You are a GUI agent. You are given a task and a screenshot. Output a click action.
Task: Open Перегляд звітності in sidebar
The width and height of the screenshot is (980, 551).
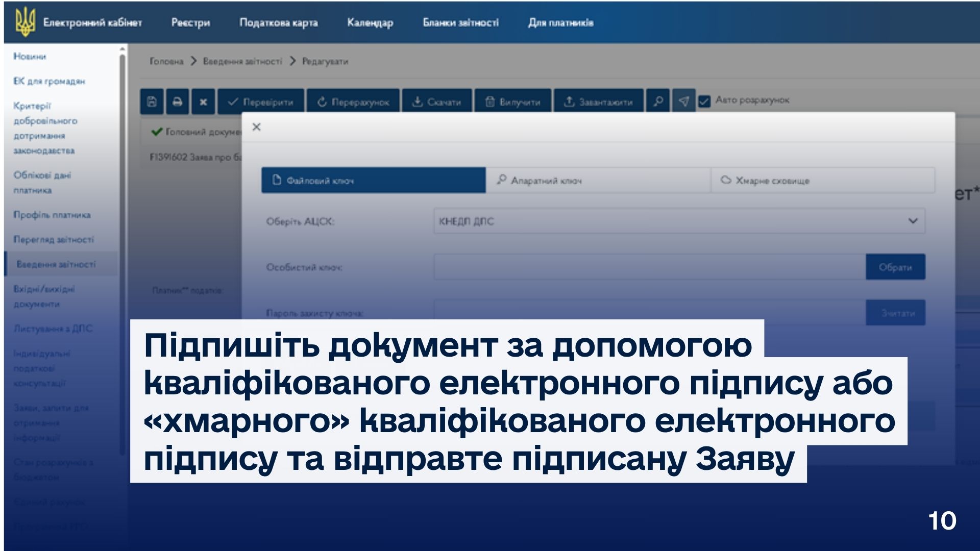point(54,239)
